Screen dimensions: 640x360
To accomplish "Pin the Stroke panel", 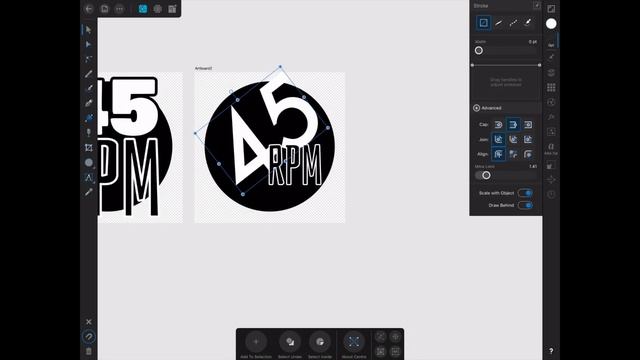I will click(x=536, y=5).
